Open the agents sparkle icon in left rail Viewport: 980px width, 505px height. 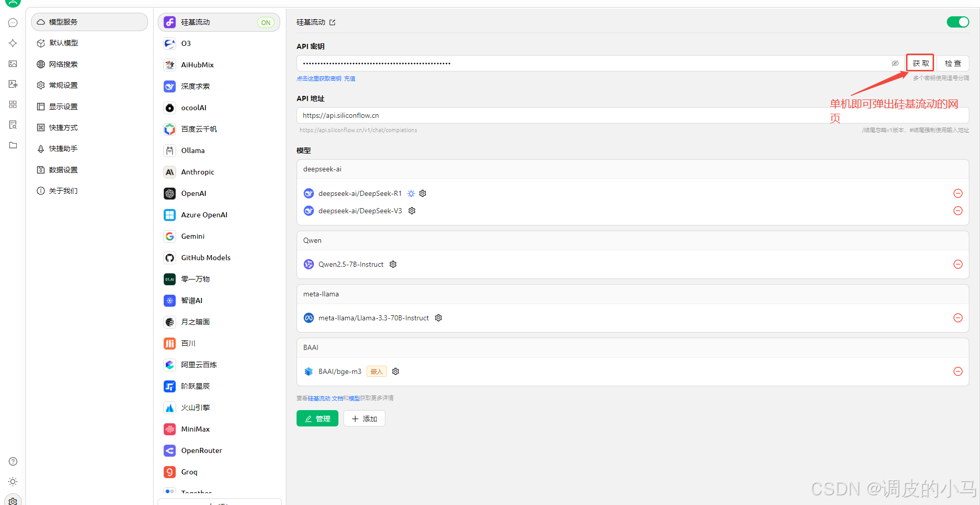13,43
